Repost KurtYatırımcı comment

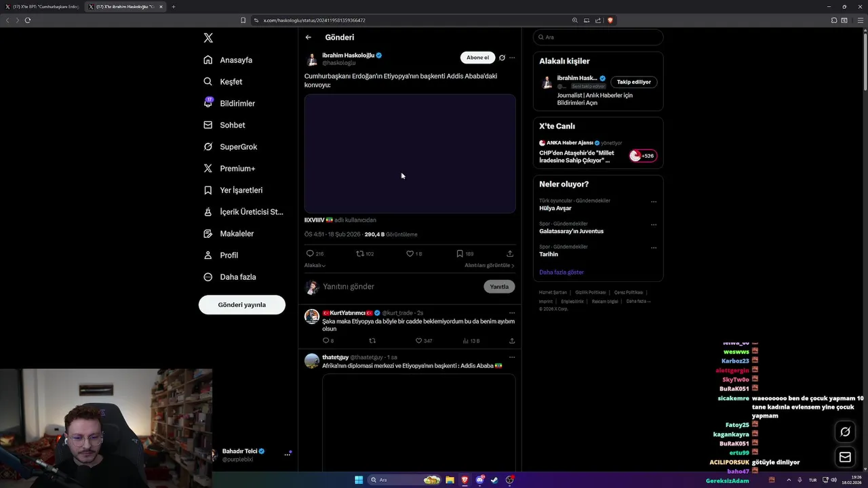coord(372,341)
